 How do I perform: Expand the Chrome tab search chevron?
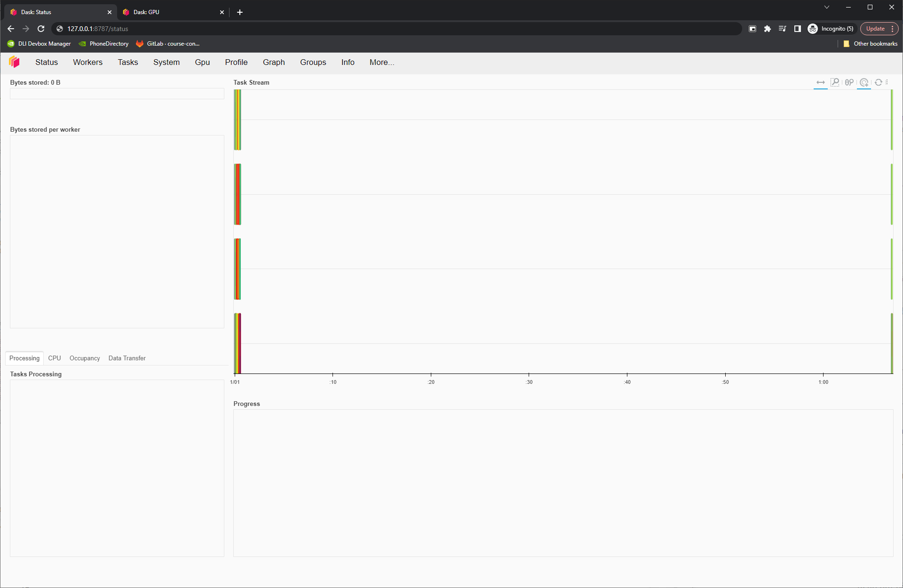[826, 7]
